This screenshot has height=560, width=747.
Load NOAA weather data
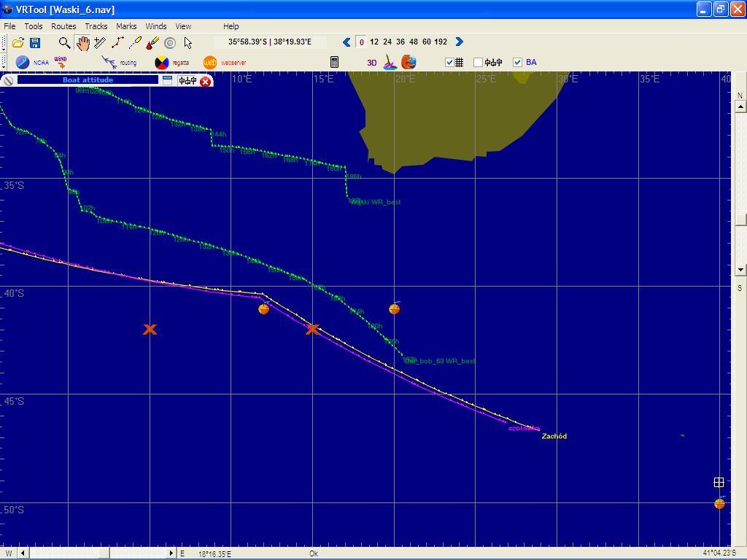(x=32, y=63)
